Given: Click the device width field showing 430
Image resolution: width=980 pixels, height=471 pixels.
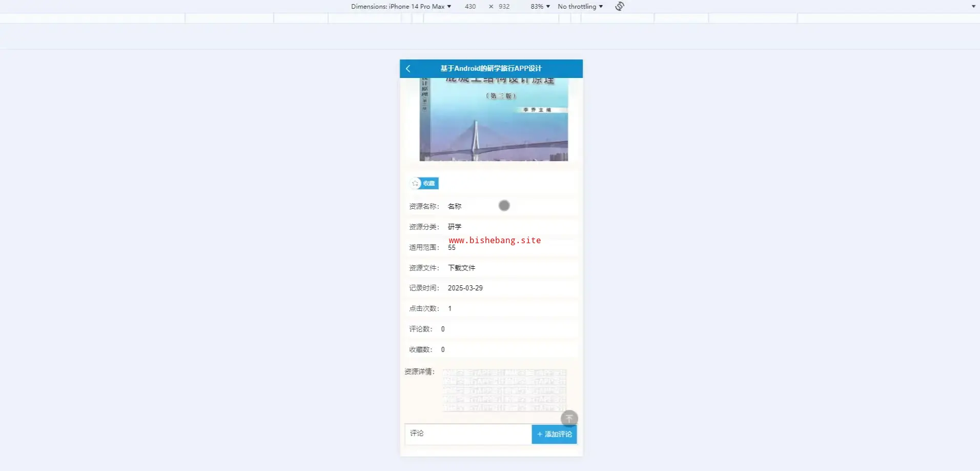Looking at the screenshot, I should [x=470, y=6].
